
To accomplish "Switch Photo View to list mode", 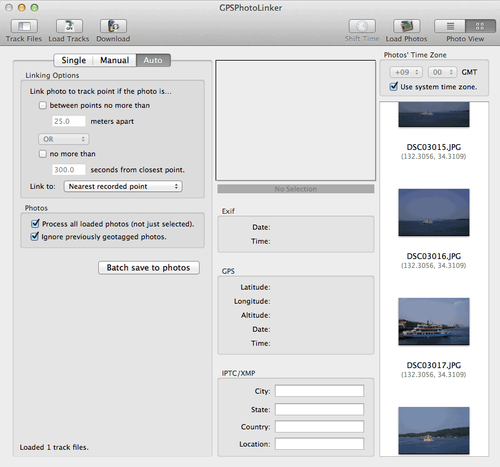I will 450,26.
